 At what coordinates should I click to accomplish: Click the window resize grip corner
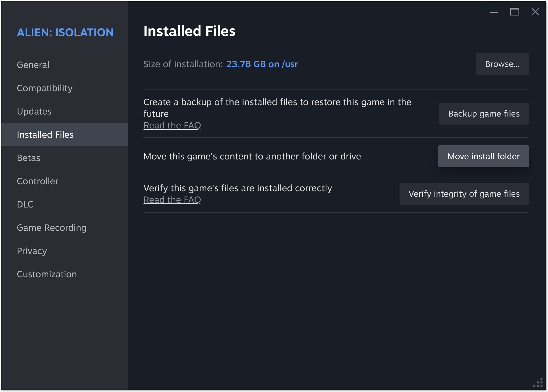tap(539, 383)
